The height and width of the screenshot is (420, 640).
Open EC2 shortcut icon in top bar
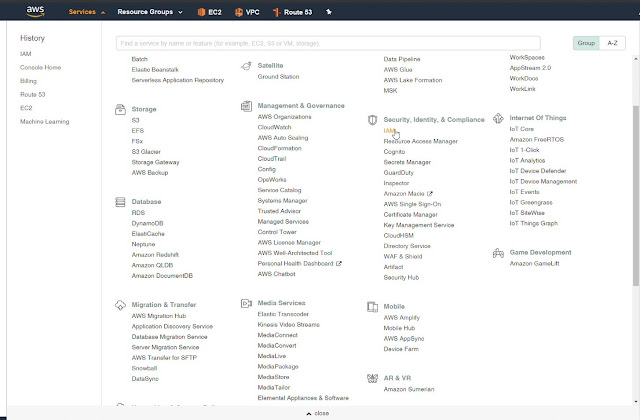pos(201,12)
